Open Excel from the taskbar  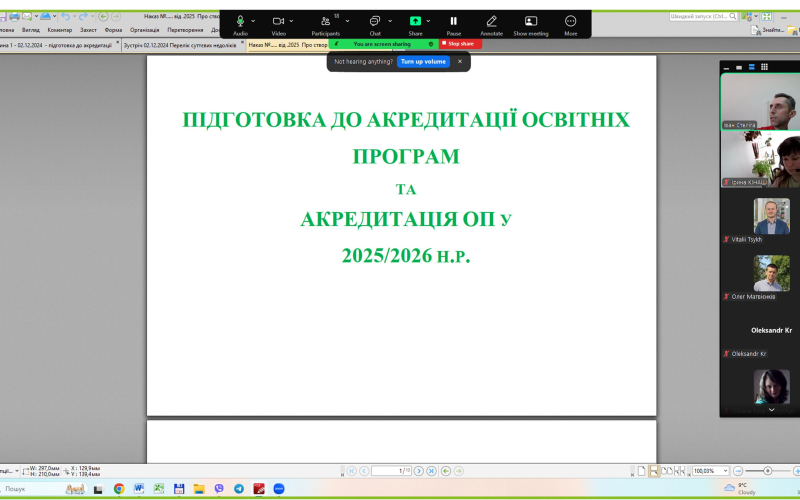pyautogui.click(x=159, y=489)
